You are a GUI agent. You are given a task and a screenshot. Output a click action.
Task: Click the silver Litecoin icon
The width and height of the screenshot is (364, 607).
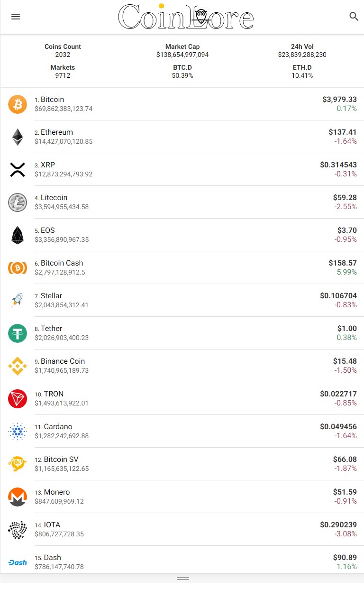18,202
